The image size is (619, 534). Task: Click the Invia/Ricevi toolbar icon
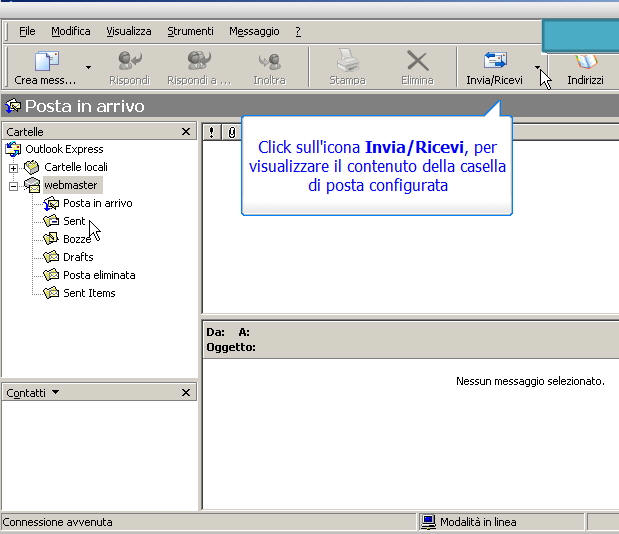[x=495, y=60]
